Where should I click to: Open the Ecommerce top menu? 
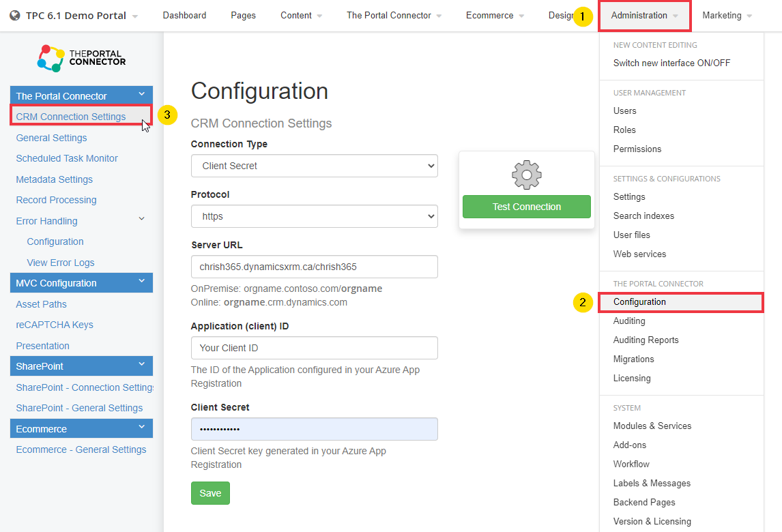495,16
